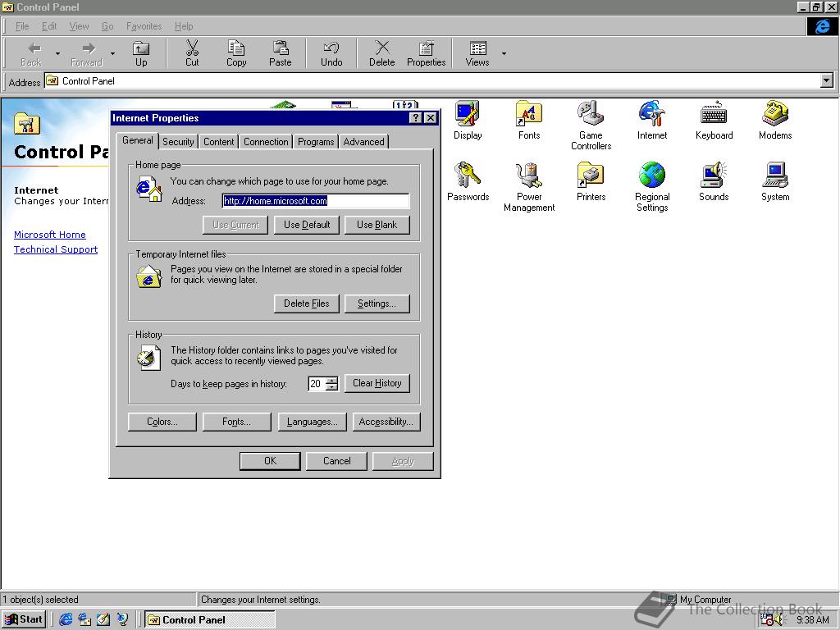
Task: Open the Accessibility button
Action: coord(386,422)
